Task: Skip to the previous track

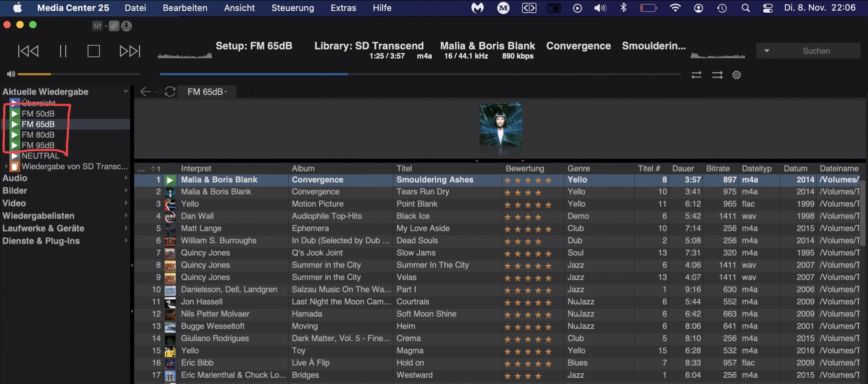Action: pos(28,51)
